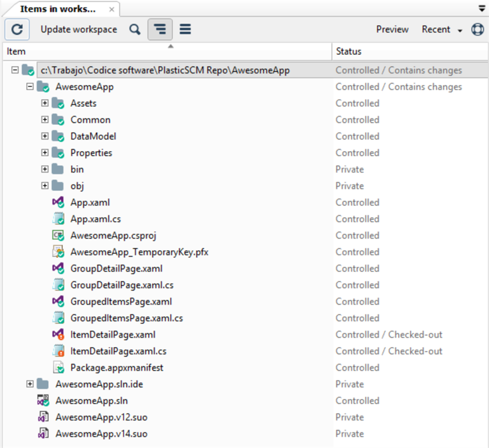Select AwesomeApp.csproj file name
Image resolution: width=489 pixels, height=448 pixels.
pyautogui.click(x=113, y=236)
